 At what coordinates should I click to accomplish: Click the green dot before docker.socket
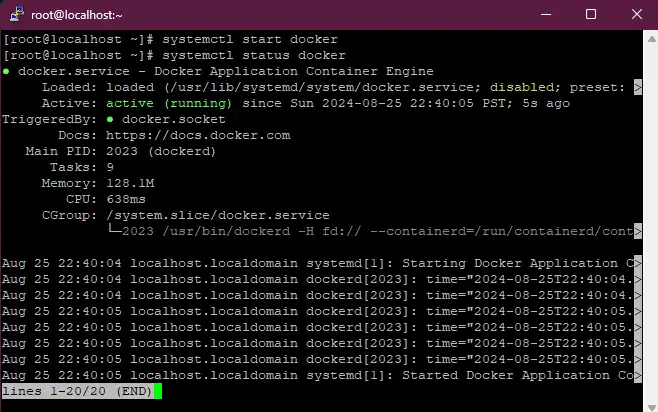(110, 119)
